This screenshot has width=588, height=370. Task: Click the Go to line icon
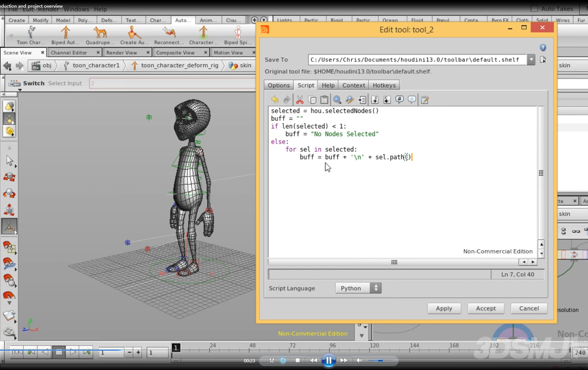362,99
